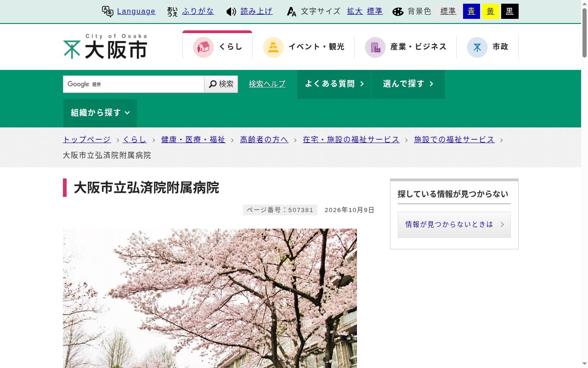Click the blue 市政 city emblem icon
The image size is (588, 368).
point(477,47)
